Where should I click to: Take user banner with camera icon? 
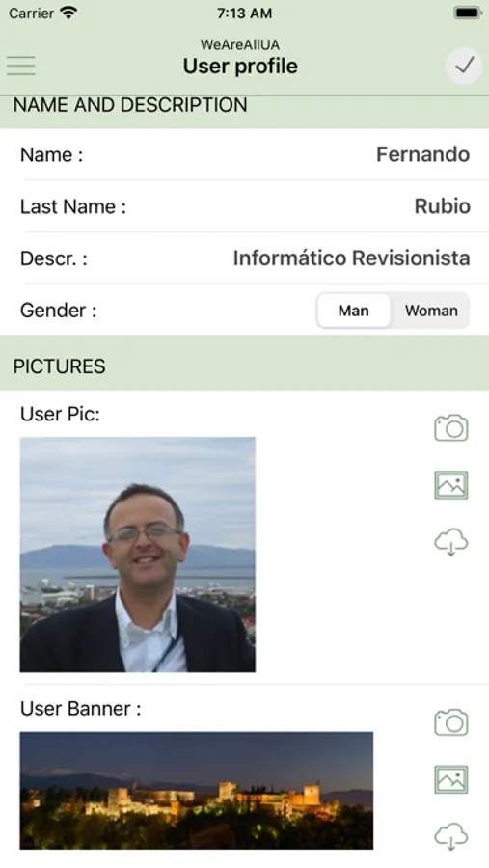(450, 722)
